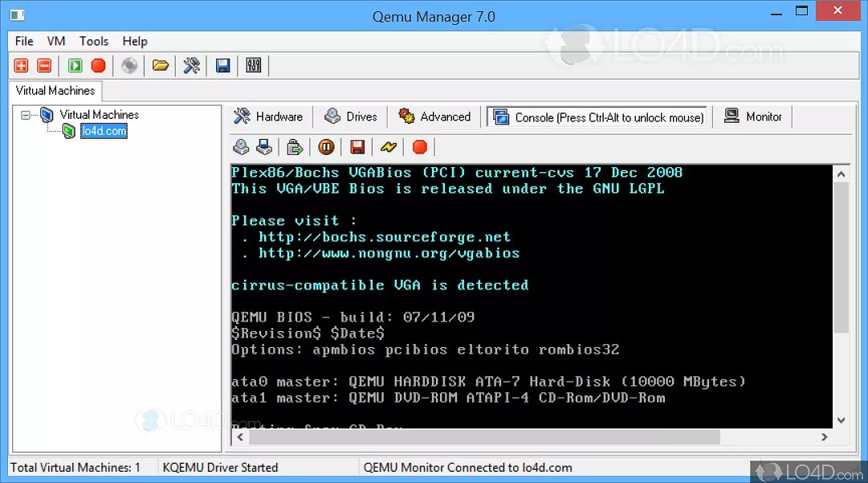Click the 'ata0 master' harddisk console line
Screen dimensions: 868x483
point(489,382)
